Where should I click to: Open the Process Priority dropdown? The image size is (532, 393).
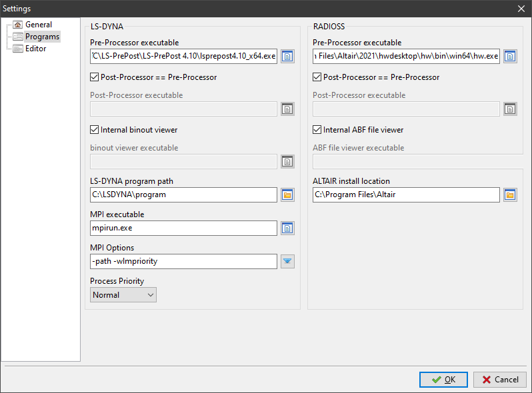(123, 295)
